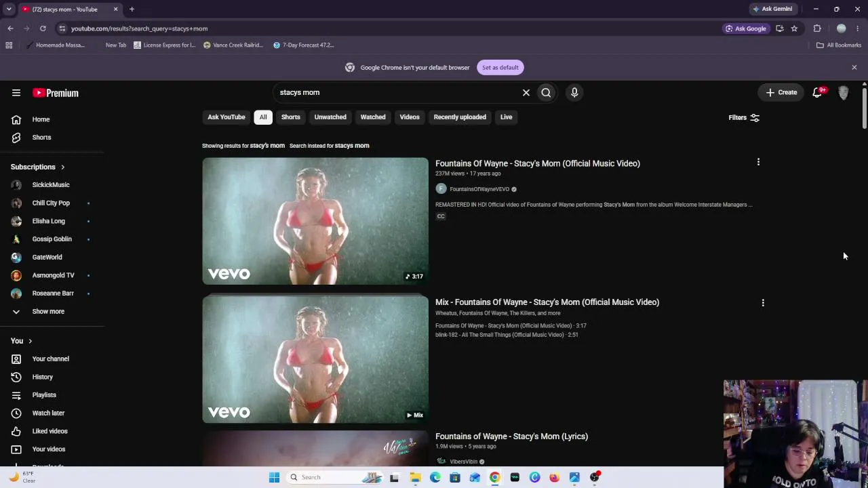Open Shorts from the sidebar
The image size is (868, 488).
(x=41, y=137)
